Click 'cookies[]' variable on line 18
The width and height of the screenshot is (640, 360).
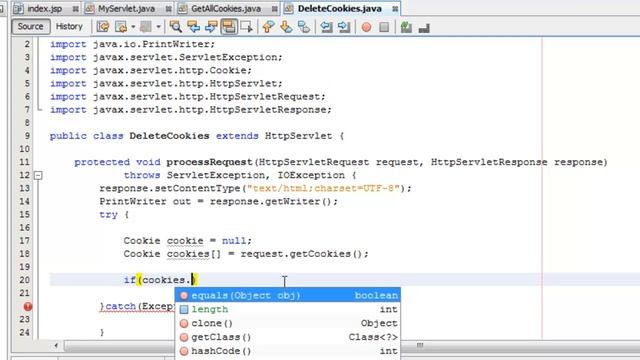tap(193, 254)
